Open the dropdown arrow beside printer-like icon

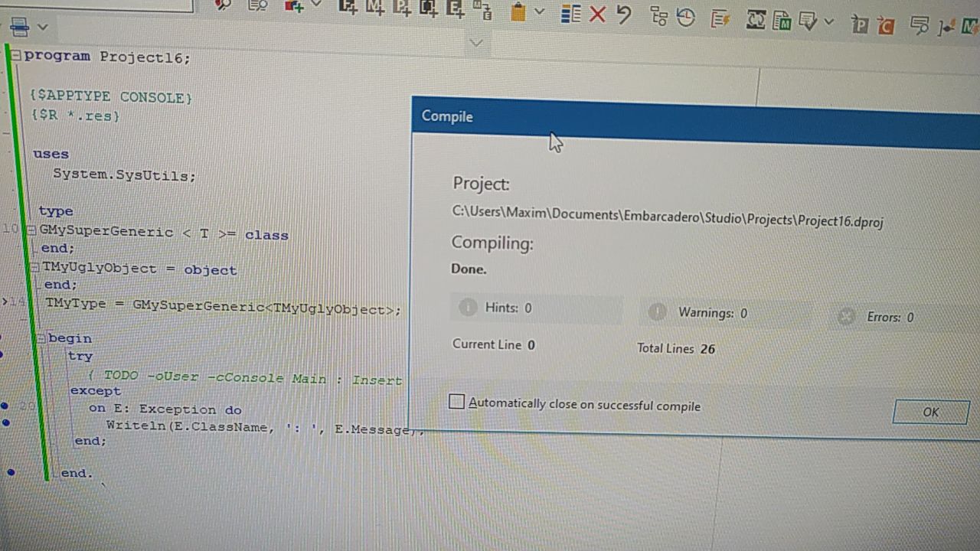[43, 27]
